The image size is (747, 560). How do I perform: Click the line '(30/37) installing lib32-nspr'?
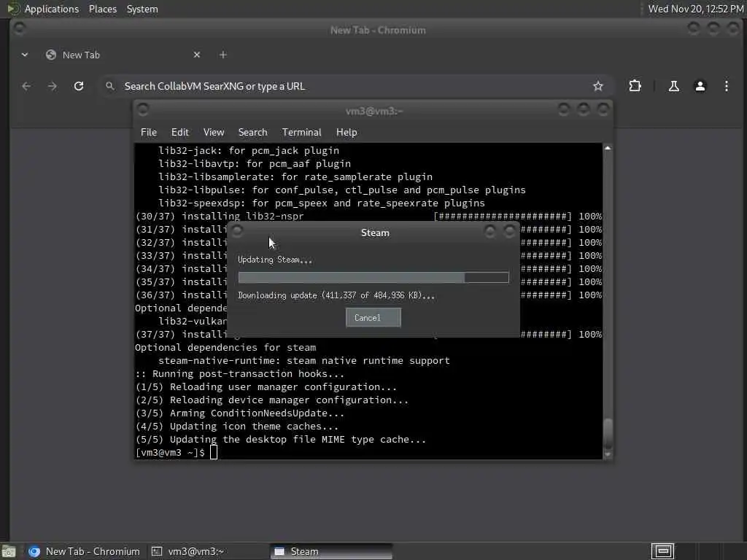[x=220, y=216]
